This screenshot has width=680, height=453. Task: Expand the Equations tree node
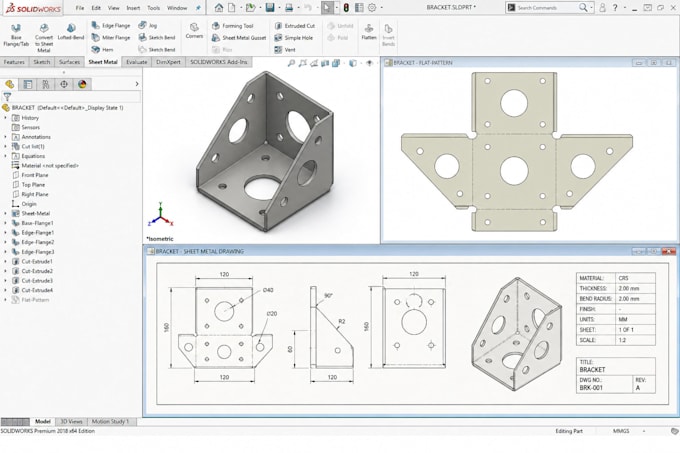(6, 156)
